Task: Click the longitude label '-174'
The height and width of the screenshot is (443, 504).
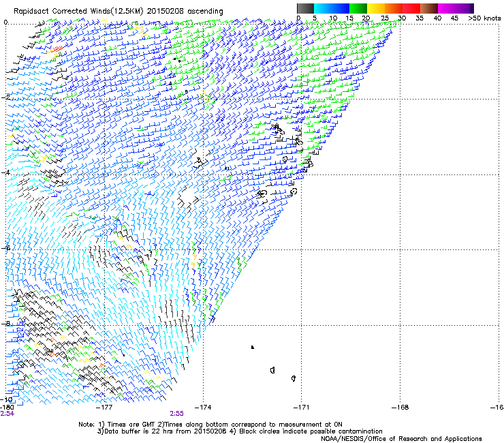Action: click(x=203, y=408)
